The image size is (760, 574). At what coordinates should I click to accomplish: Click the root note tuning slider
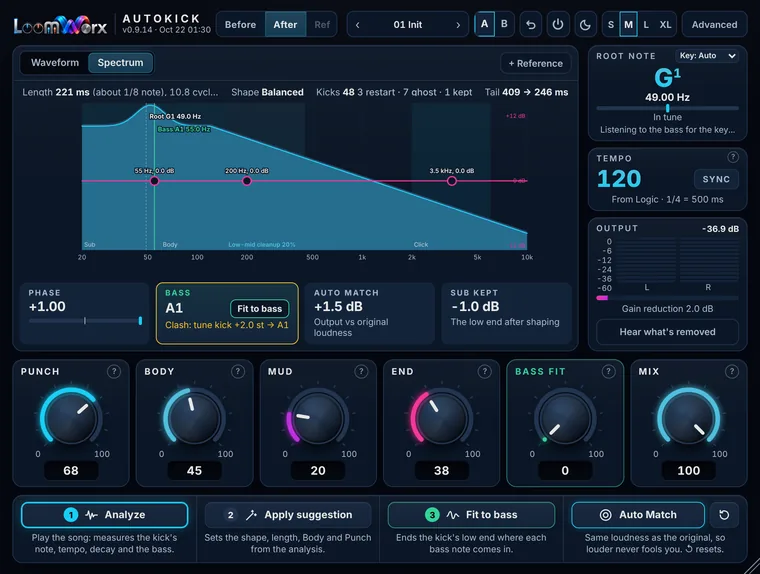(667, 108)
